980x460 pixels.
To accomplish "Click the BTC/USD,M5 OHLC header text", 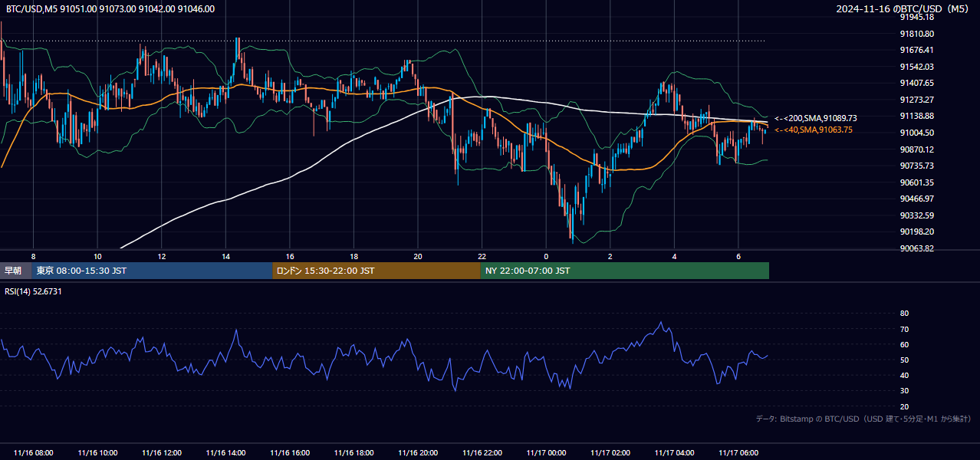I will (110, 9).
